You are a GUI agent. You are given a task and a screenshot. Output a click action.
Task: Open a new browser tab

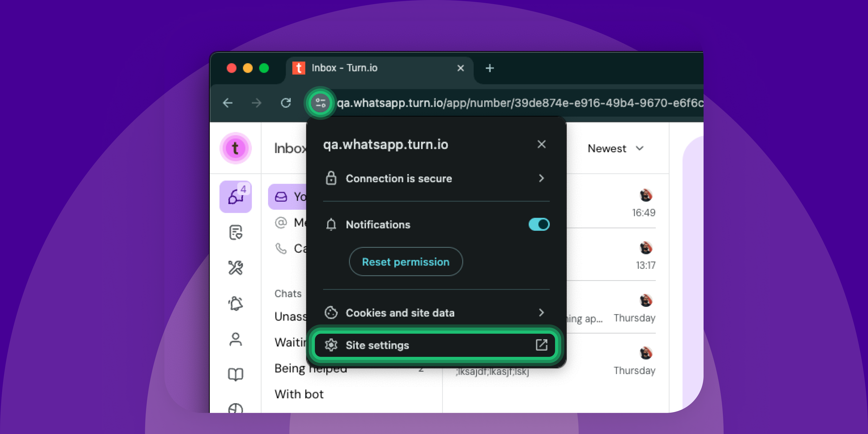point(490,68)
